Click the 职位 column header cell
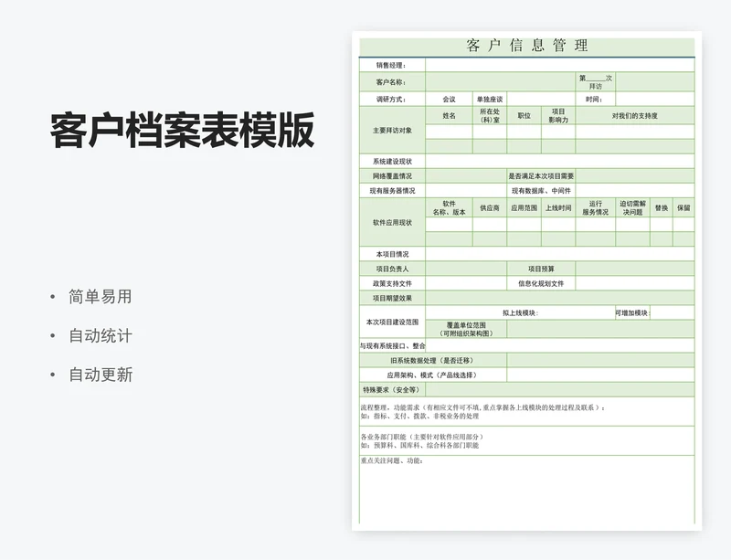The width and height of the screenshot is (731, 560). (523, 115)
